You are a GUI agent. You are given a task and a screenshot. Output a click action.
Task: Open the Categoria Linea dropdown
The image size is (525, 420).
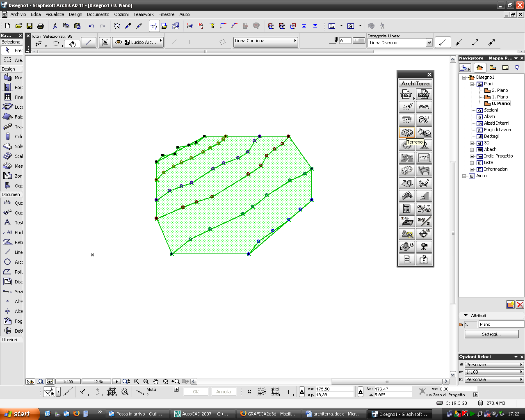coord(429,43)
